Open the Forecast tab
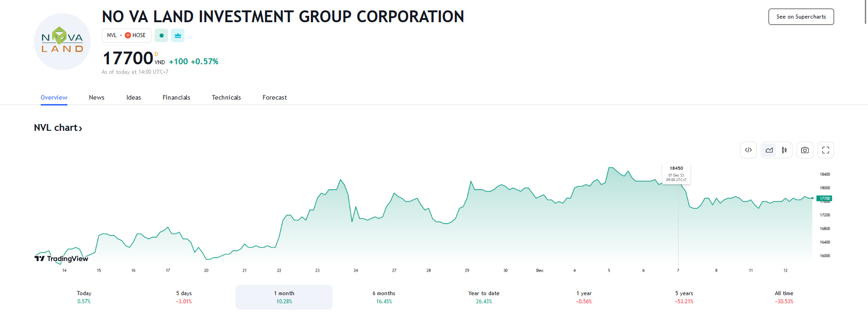The height and width of the screenshot is (325, 868). point(274,97)
